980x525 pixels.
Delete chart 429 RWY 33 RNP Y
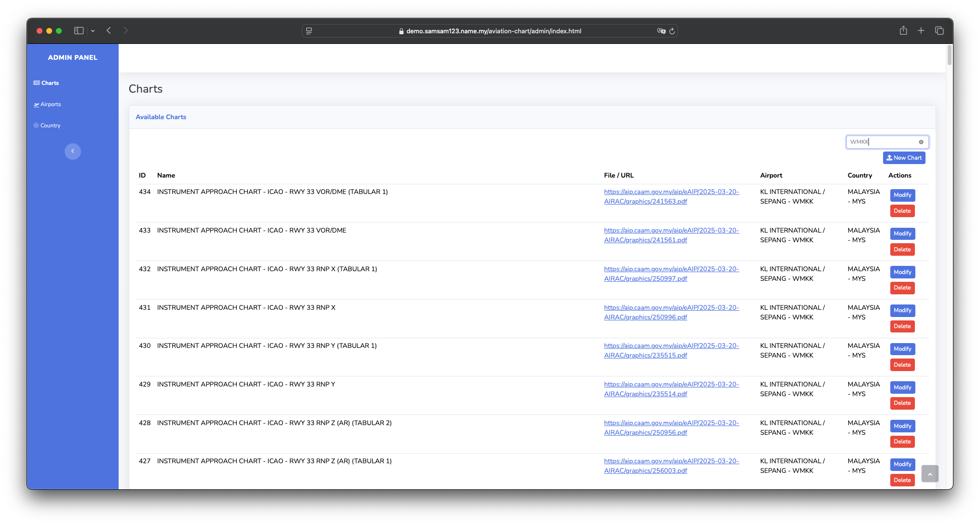pos(902,403)
